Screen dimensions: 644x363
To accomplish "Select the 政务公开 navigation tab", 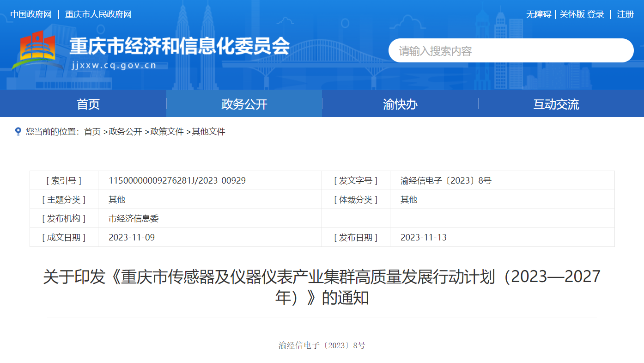I will coord(244,104).
